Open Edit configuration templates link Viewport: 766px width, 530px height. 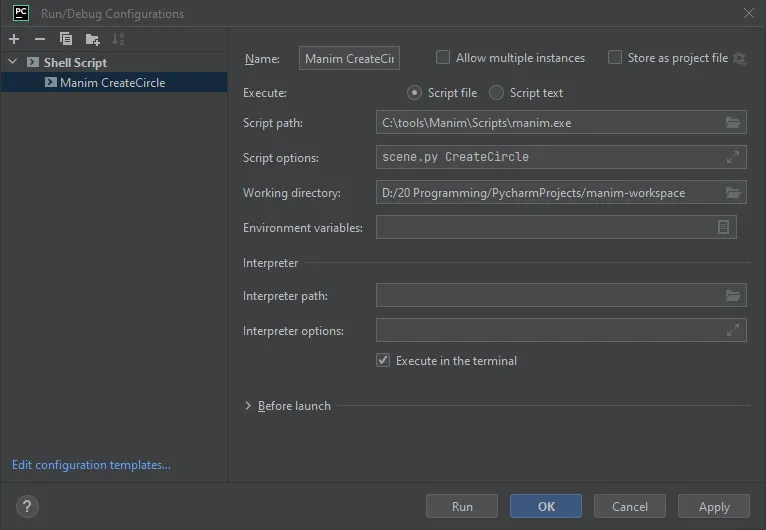[x=91, y=465]
